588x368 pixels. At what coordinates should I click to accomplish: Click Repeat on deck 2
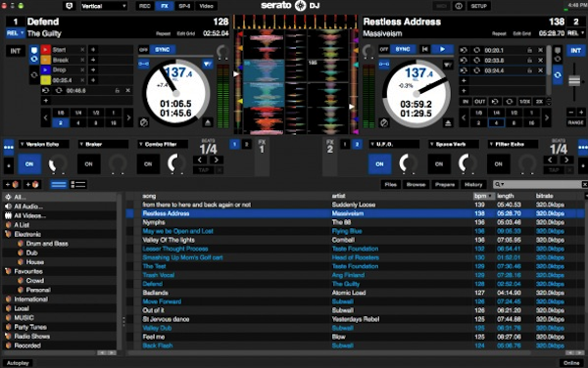point(499,33)
